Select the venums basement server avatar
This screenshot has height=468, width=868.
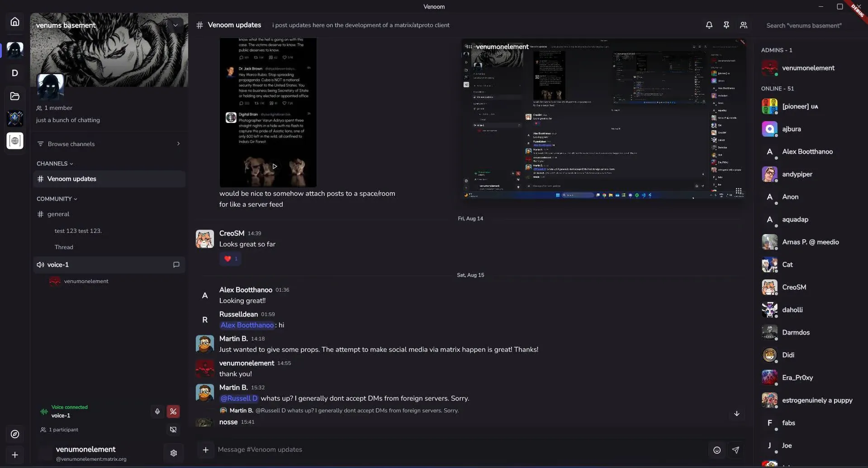click(15, 50)
